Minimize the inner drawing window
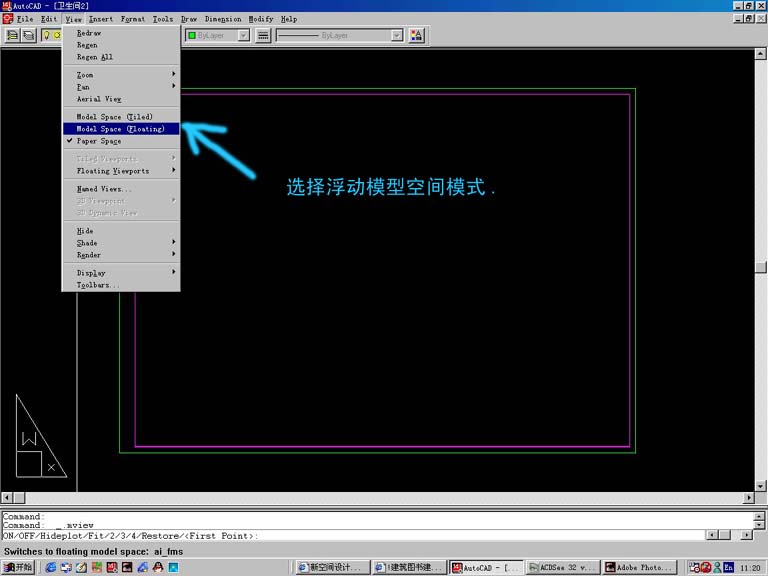The height and width of the screenshot is (576, 768). 739,18
